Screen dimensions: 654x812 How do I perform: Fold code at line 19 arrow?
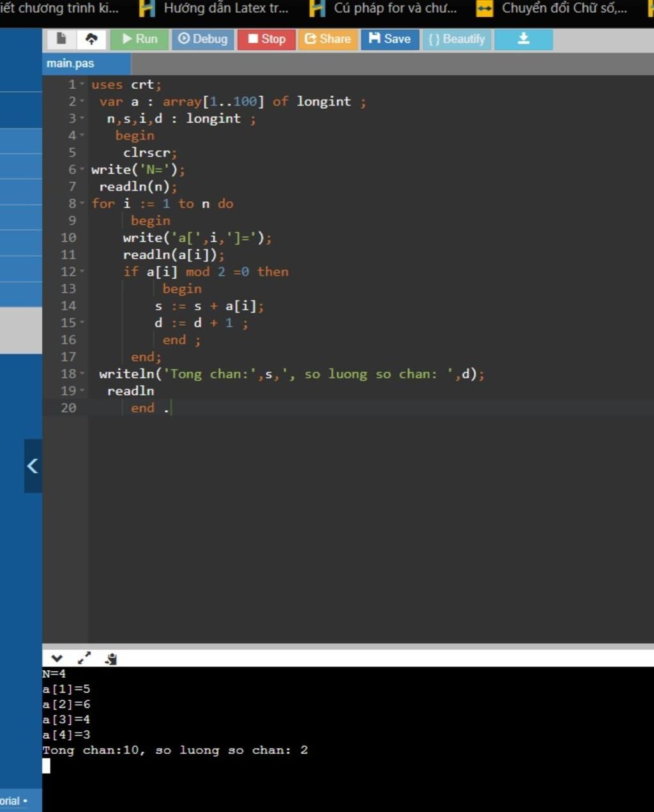(x=82, y=391)
